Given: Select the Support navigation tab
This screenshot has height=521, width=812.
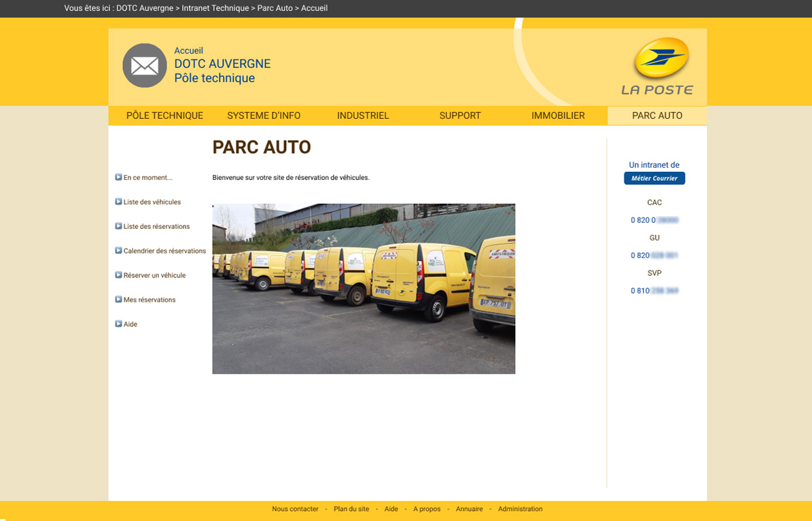Looking at the screenshot, I should (x=460, y=115).
